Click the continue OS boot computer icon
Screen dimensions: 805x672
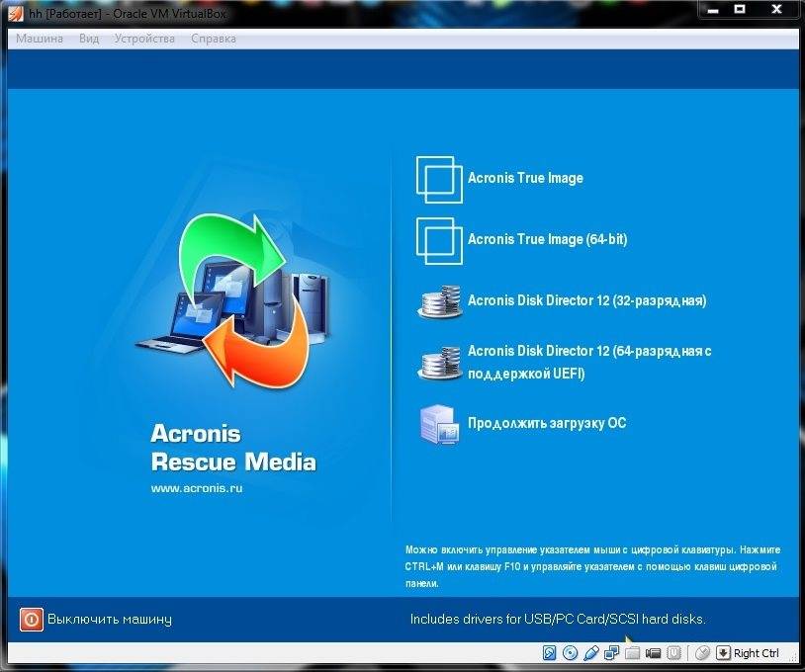(439, 424)
